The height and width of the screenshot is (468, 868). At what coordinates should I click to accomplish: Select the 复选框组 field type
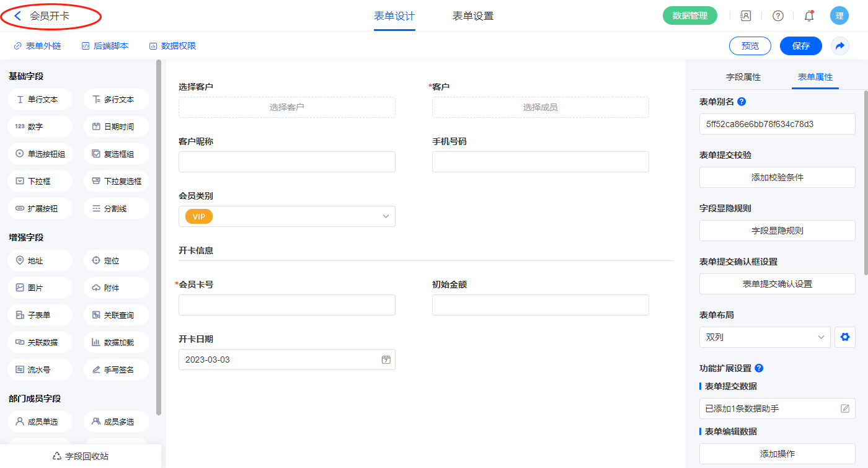point(116,154)
